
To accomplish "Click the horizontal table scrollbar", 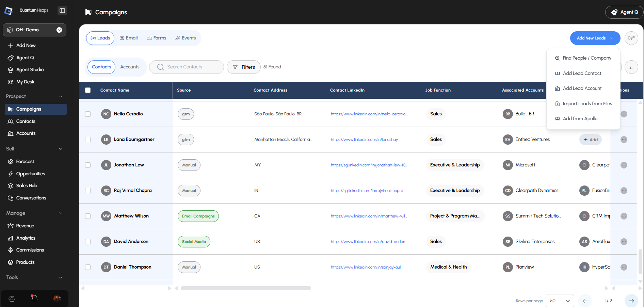I will 246,288.
